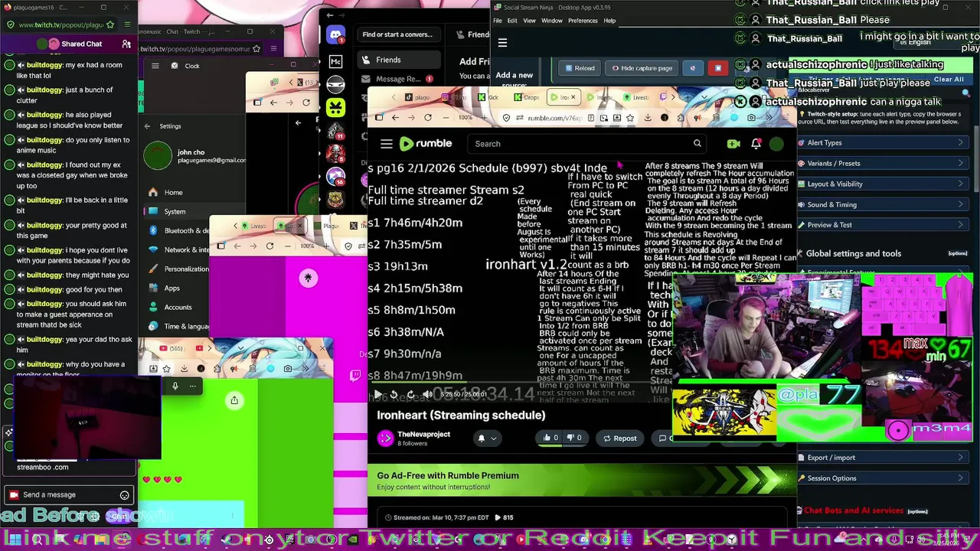Screen dimensions: 980x551
Task: Bookmark the Rumble page with star icon
Action: pyautogui.click(x=630, y=118)
